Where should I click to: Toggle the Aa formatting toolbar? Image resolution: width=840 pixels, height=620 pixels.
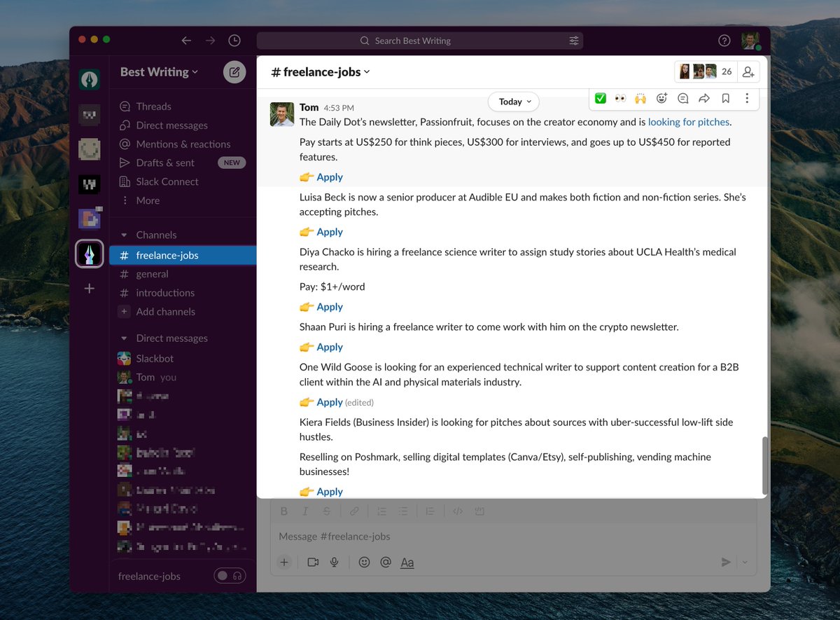(407, 562)
